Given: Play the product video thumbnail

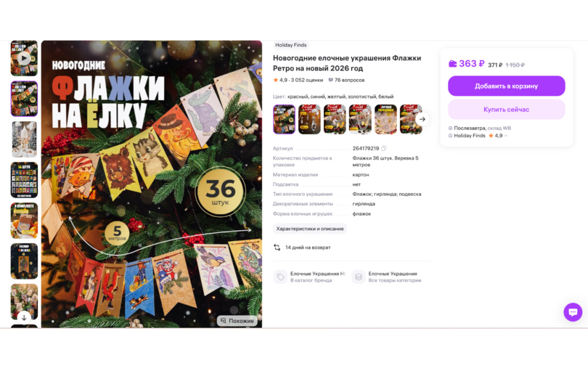Looking at the screenshot, I should 24,59.
